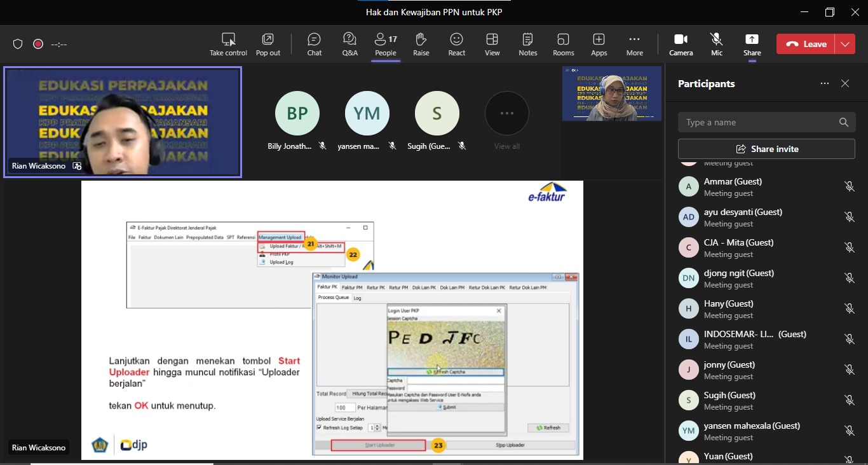Click the search magnifier icon
The height and width of the screenshot is (465, 868).
(843, 122)
